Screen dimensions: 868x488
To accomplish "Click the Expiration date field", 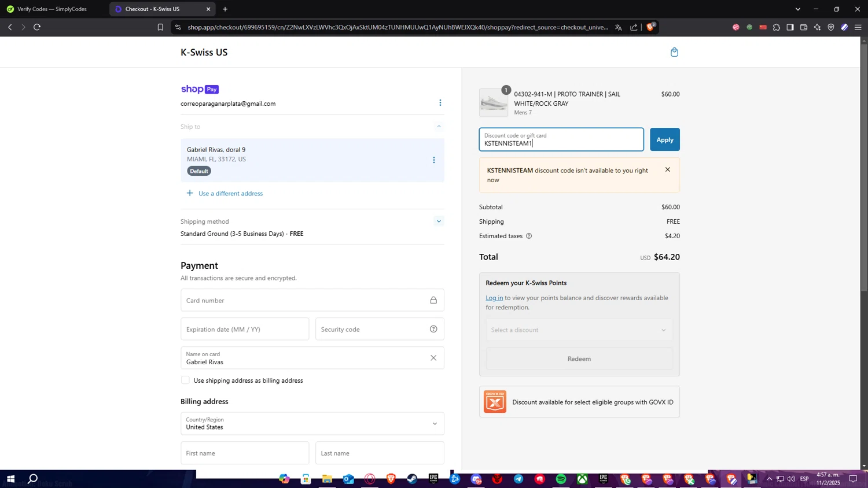I will (245, 329).
